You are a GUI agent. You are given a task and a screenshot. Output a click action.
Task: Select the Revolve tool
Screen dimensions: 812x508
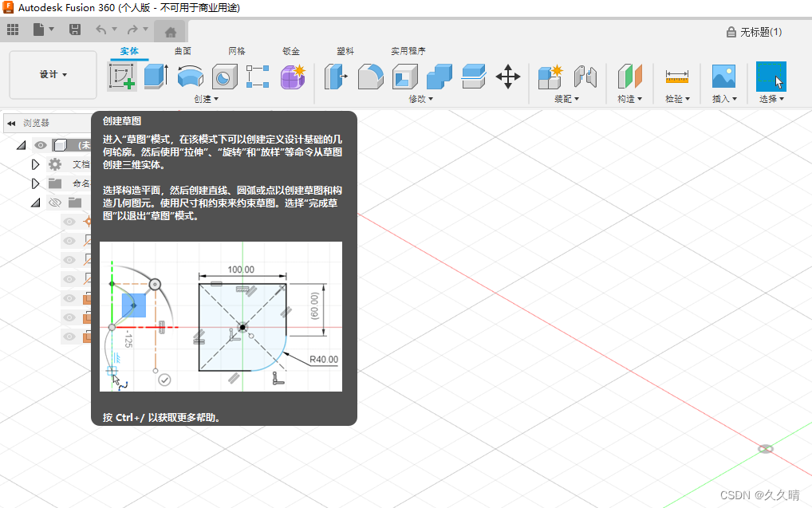coord(190,77)
